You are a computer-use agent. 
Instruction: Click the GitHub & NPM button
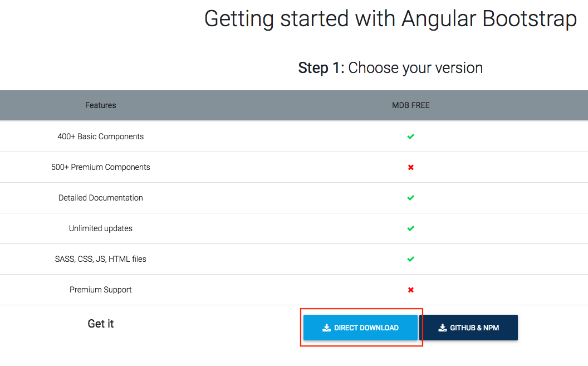coord(468,328)
